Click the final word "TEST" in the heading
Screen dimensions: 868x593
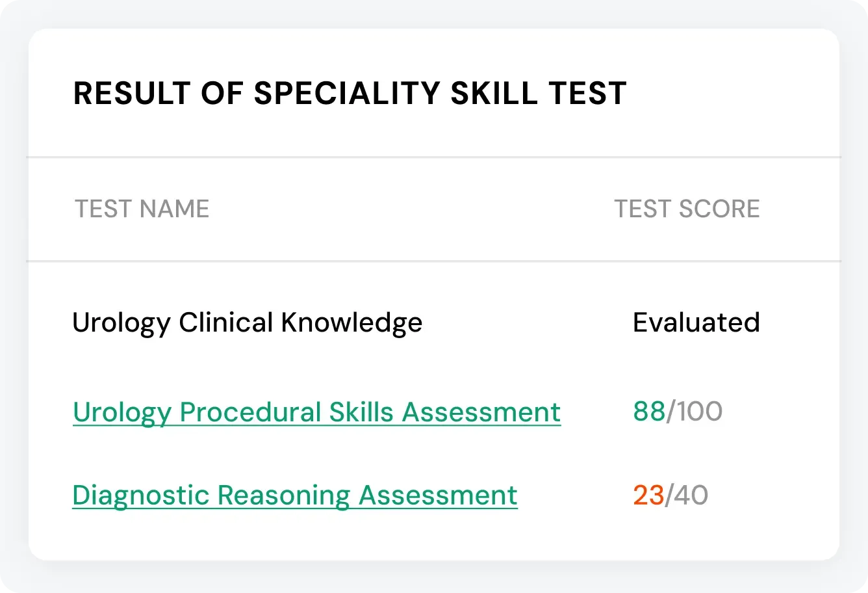[x=587, y=94]
